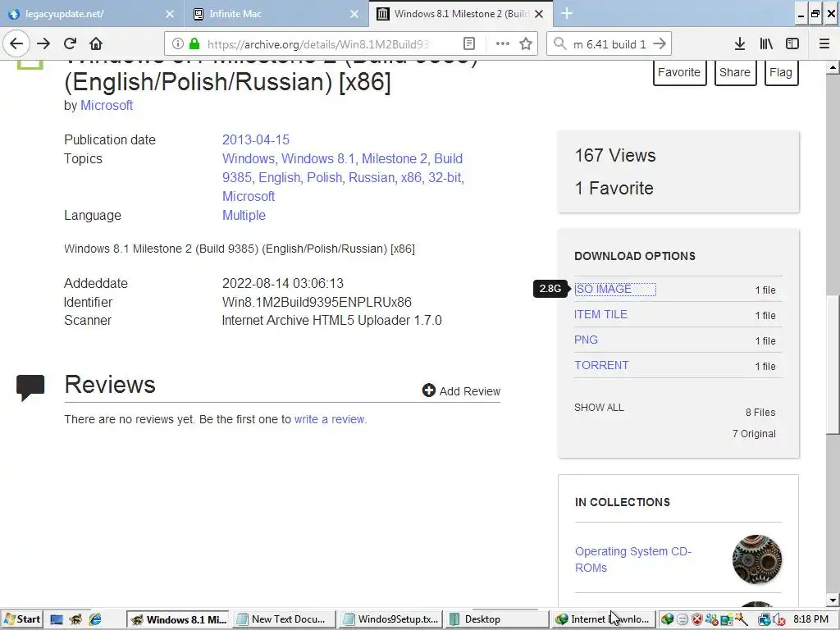Open New Text Document taskbar window

(x=283, y=619)
